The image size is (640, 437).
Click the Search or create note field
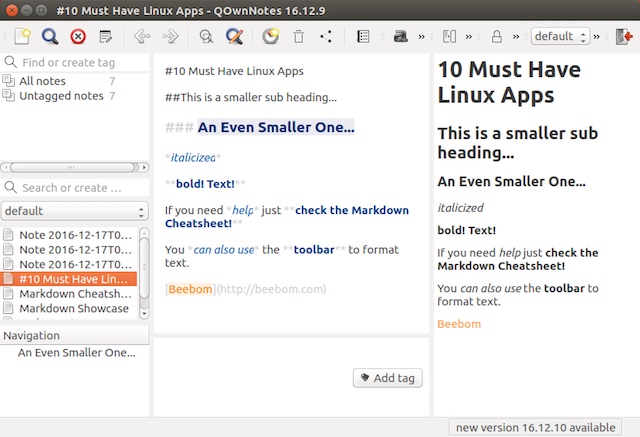(x=75, y=188)
